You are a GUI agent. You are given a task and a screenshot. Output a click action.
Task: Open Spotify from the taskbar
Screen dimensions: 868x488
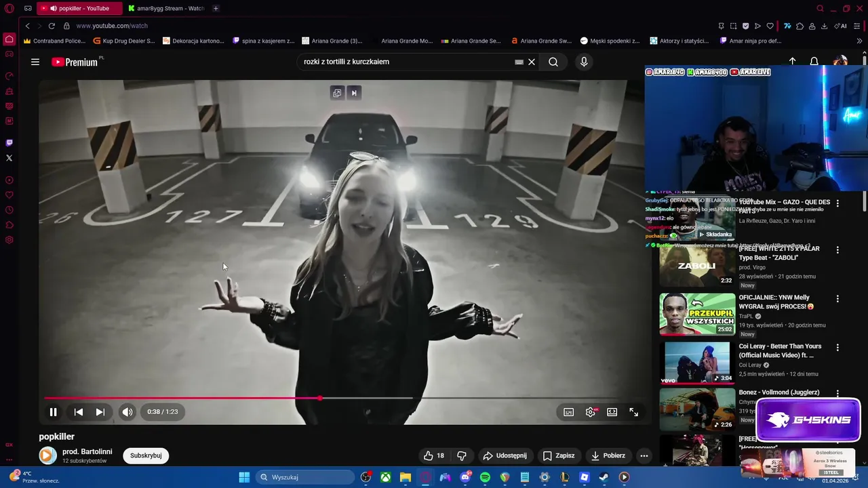[x=485, y=477]
